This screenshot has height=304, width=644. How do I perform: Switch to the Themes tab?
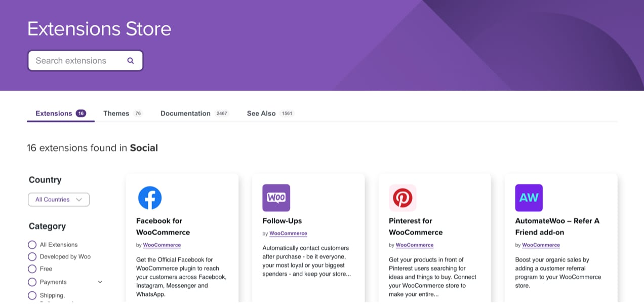pos(116,113)
